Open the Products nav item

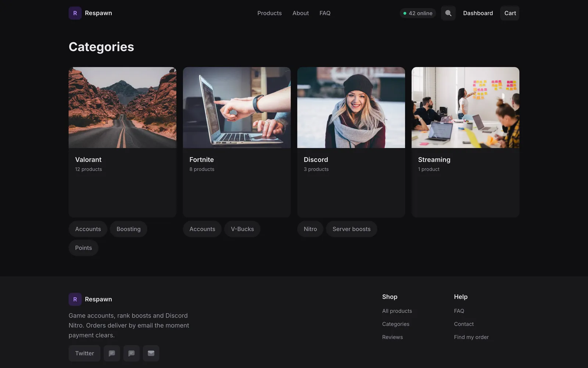(269, 13)
